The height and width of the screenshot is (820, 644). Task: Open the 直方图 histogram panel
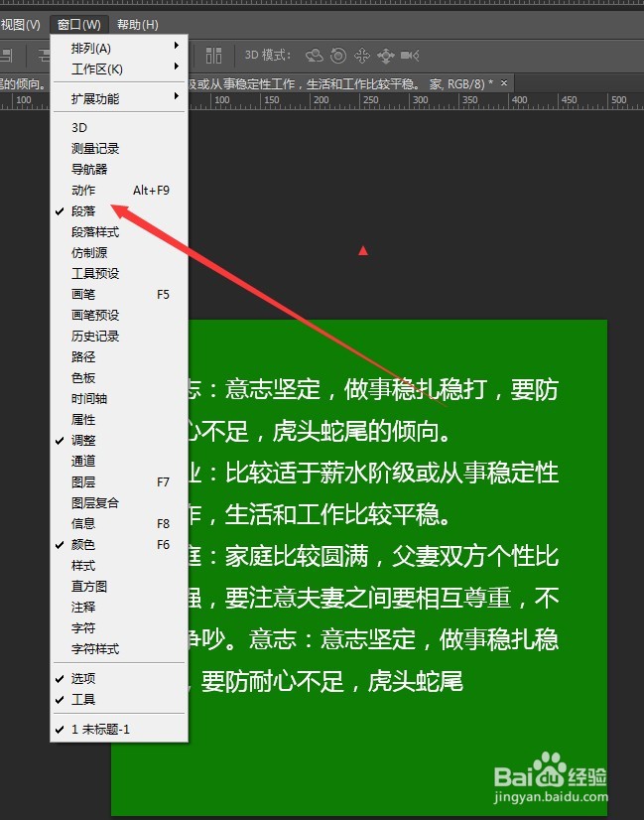[120, 587]
